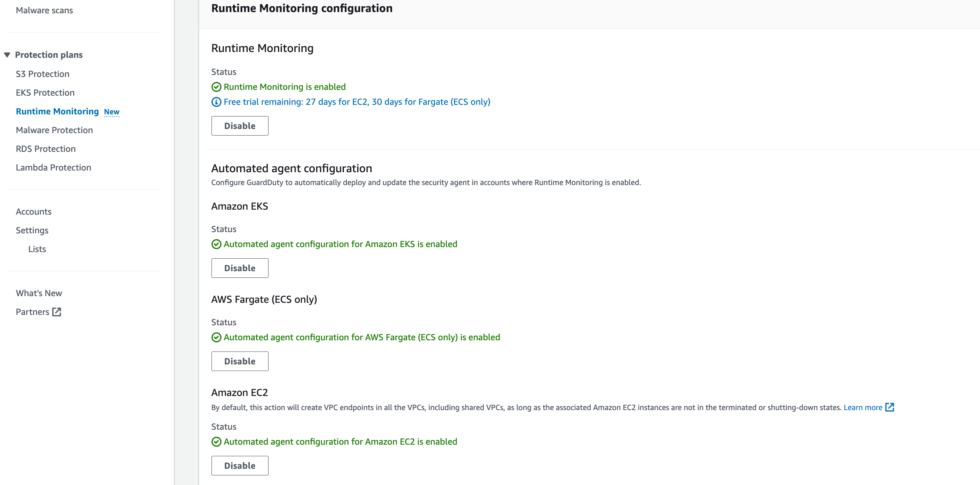980x485 pixels.
Task: Click the New badge beside Runtime Monitoring
Action: pos(112,112)
